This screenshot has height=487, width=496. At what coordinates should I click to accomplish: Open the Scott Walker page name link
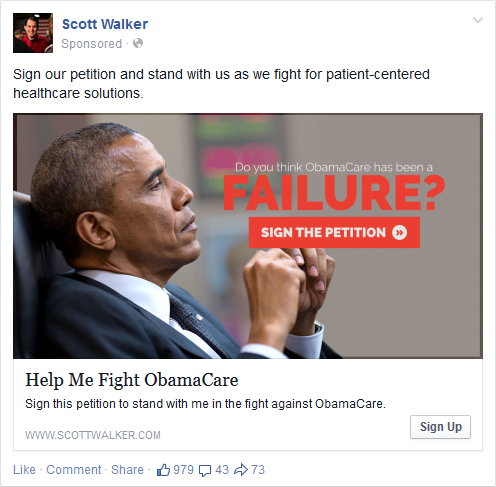click(x=105, y=24)
